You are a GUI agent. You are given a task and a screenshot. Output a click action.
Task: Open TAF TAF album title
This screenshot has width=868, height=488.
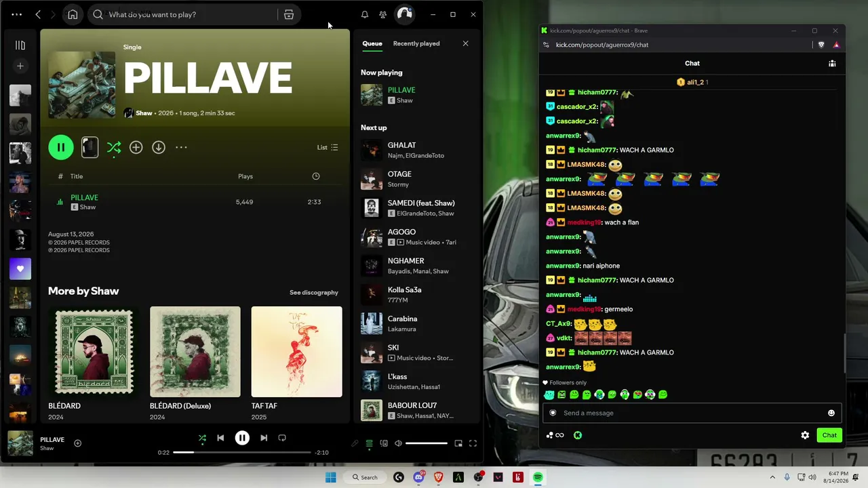pyautogui.click(x=264, y=406)
